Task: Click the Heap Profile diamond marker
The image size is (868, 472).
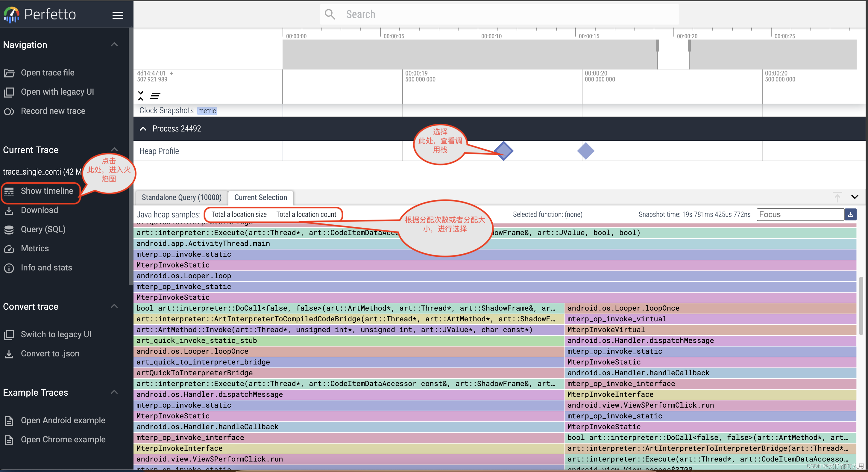Action: click(503, 151)
